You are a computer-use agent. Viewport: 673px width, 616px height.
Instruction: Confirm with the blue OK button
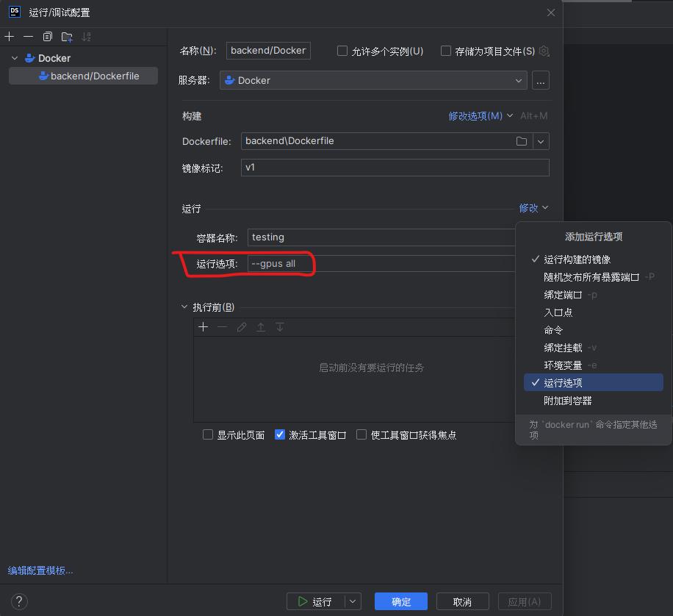401,601
